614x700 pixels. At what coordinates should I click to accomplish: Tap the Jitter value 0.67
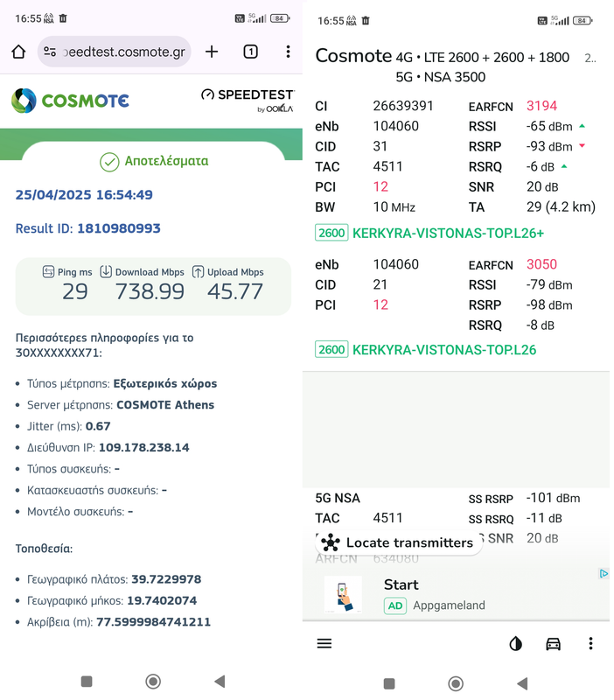tap(98, 426)
